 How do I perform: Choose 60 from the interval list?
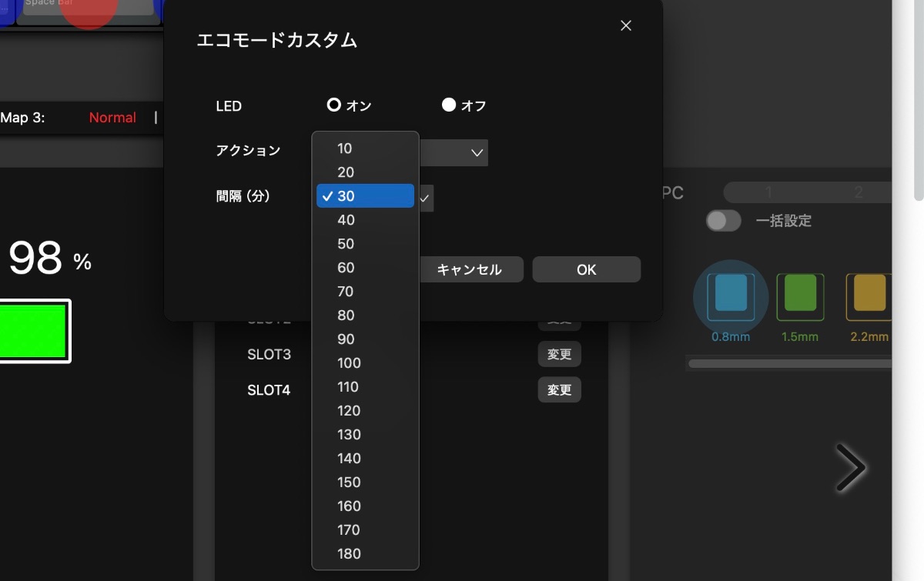(346, 268)
